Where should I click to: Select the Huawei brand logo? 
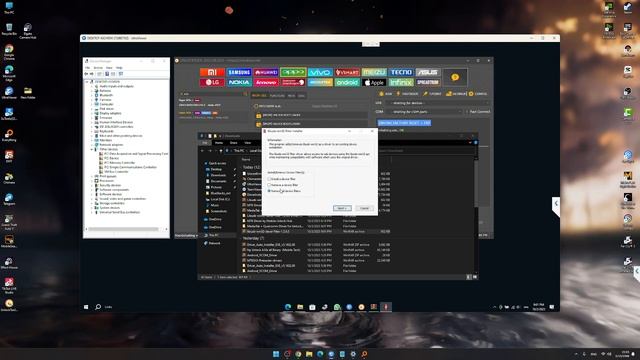click(x=266, y=72)
